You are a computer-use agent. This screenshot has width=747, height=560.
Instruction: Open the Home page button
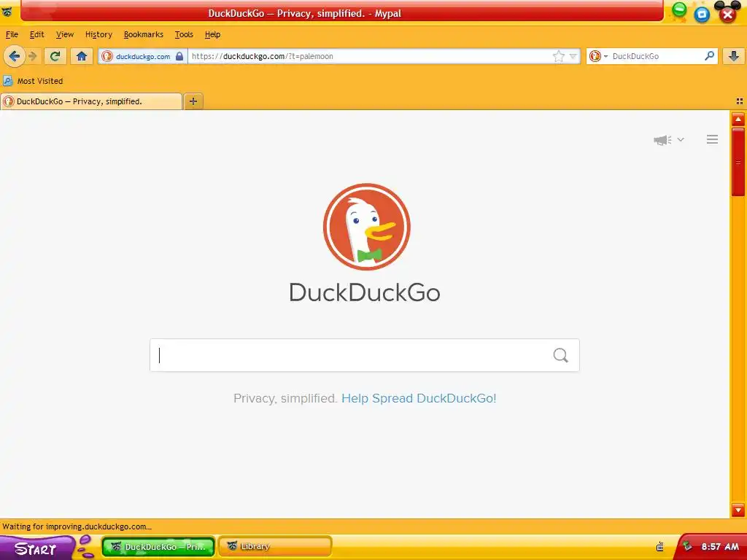pos(82,56)
